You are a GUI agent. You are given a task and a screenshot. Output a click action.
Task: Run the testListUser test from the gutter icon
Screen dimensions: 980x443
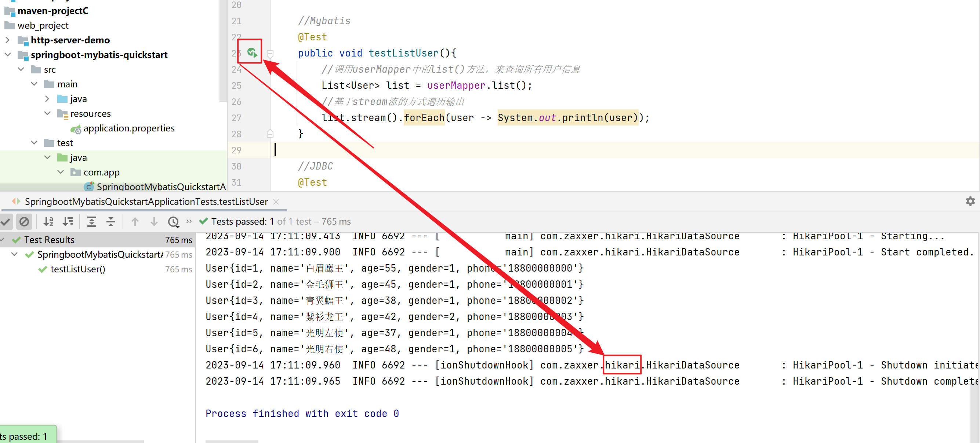(252, 52)
